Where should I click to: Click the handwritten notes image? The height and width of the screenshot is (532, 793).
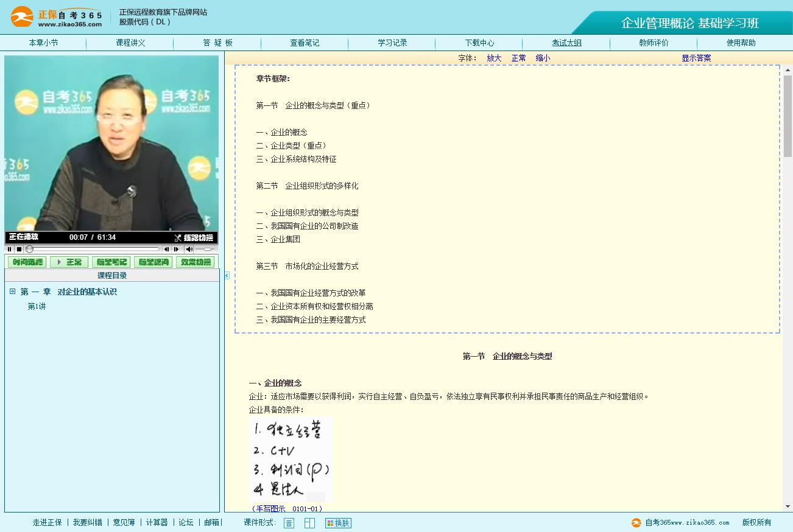[291, 460]
